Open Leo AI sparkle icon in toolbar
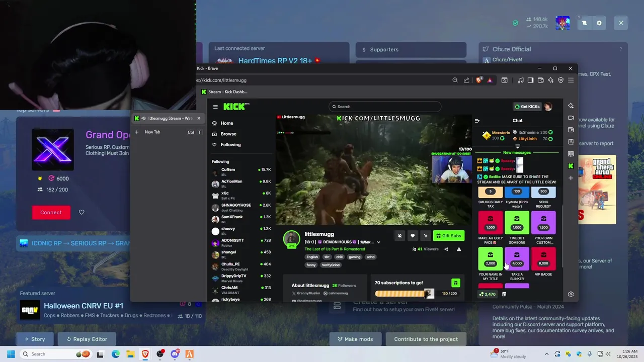The height and width of the screenshot is (362, 644). (551, 80)
